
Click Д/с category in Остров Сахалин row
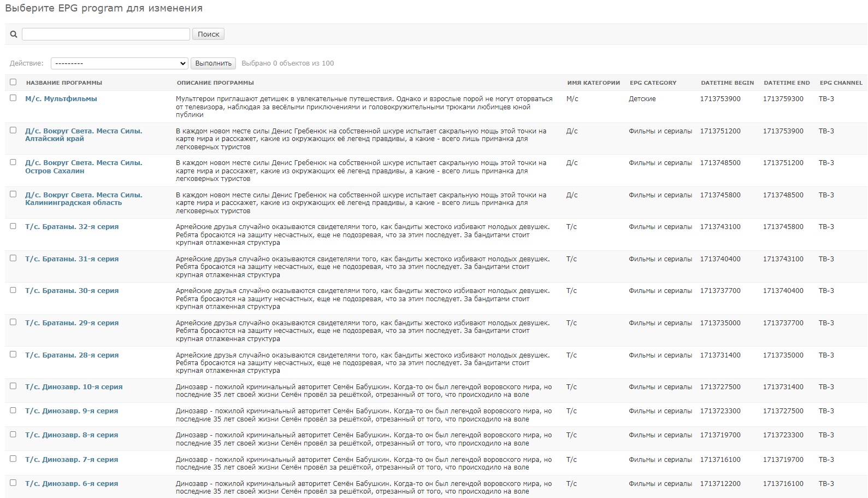(572, 163)
